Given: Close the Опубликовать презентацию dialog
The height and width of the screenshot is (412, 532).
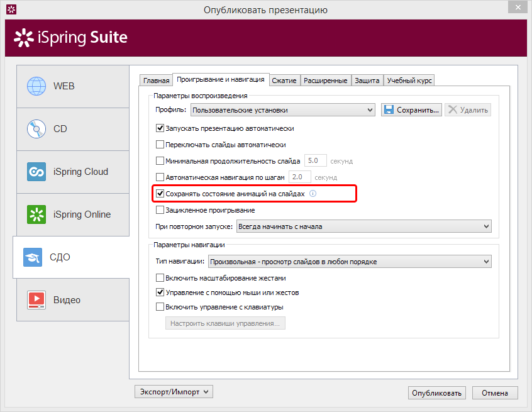Looking at the screenshot, I should click(518, 7).
